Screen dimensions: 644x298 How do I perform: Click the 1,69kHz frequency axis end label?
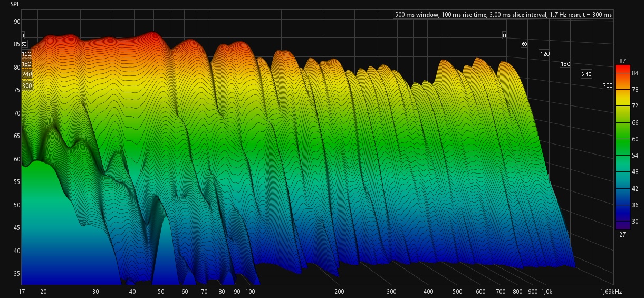pyautogui.click(x=611, y=292)
